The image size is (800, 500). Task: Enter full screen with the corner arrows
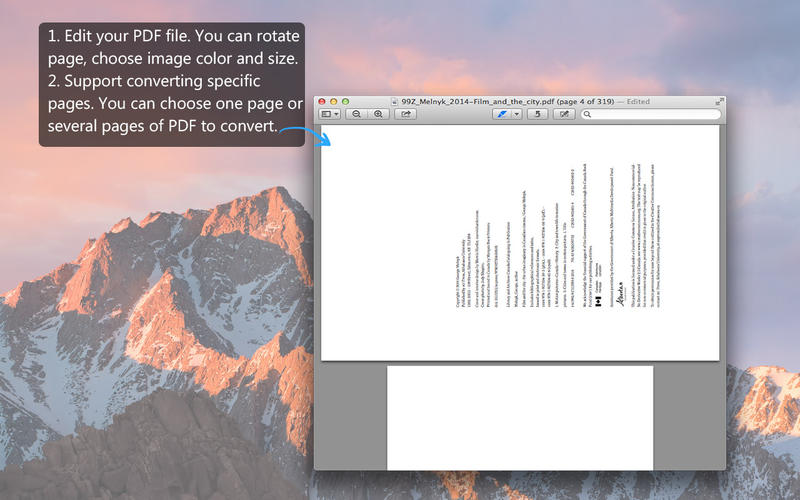point(719,102)
